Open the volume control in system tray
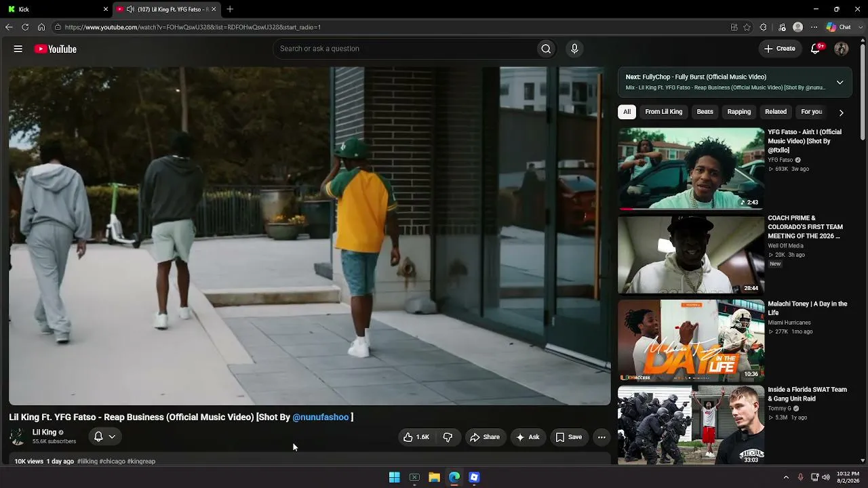 coord(826,477)
